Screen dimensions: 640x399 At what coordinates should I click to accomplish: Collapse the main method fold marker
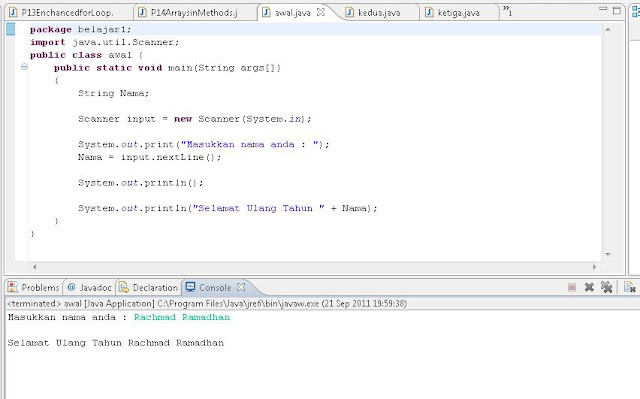(24, 66)
